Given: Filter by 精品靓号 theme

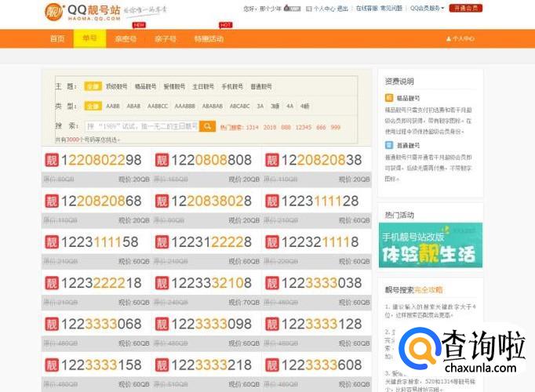Looking at the screenshot, I should pos(145,86).
